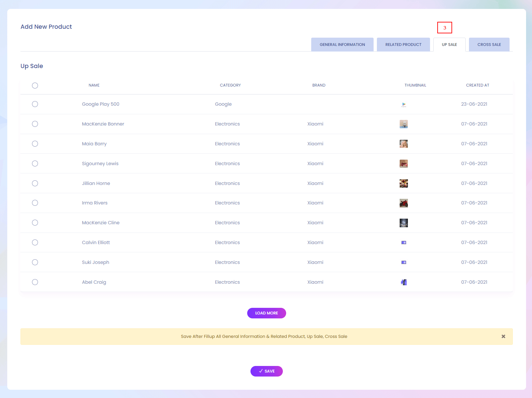Open the Related Product tab

(x=403, y=45)
